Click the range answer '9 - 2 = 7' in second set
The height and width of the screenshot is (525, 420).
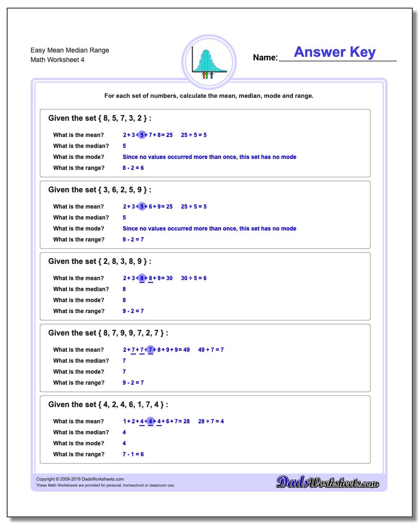[x=133, y=240]
